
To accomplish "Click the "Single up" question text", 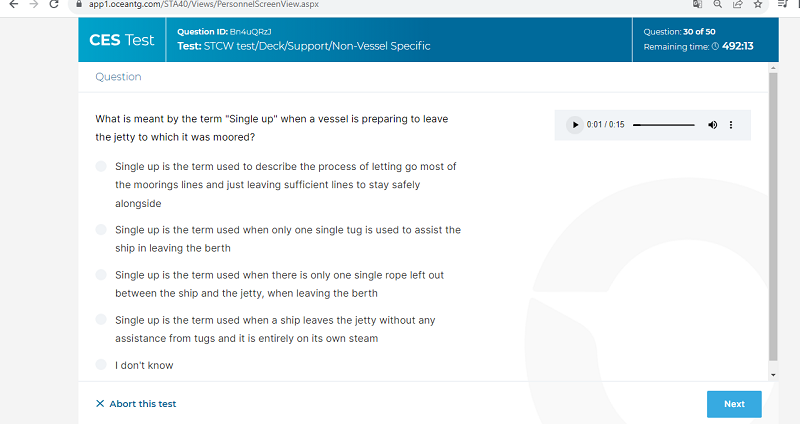I will [x=272, y=128].
